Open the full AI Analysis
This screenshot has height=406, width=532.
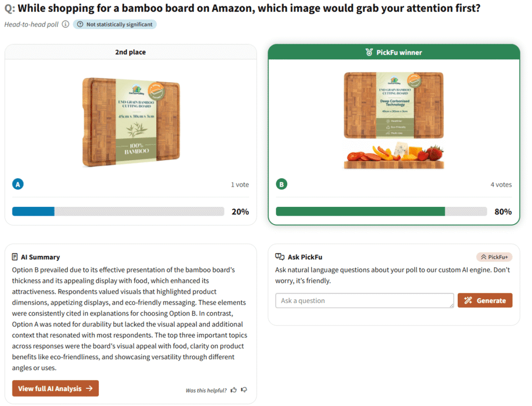click(55, 388)
